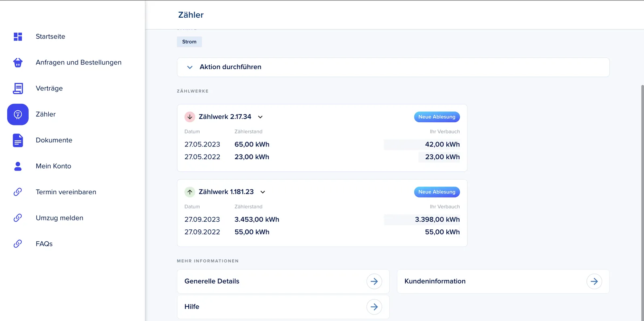Click the link icon beside Umzug melden
Screen dimensions: 644x321
(x=18, y=218)
